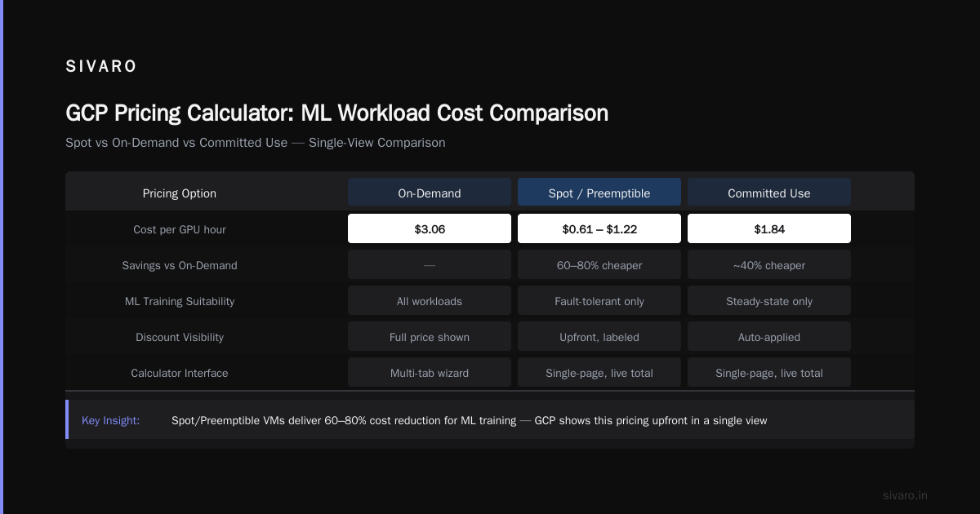This screenshot has width=980, height=514.
Task: Click the 60–80% cheaper cell
Action: (599, 265)
